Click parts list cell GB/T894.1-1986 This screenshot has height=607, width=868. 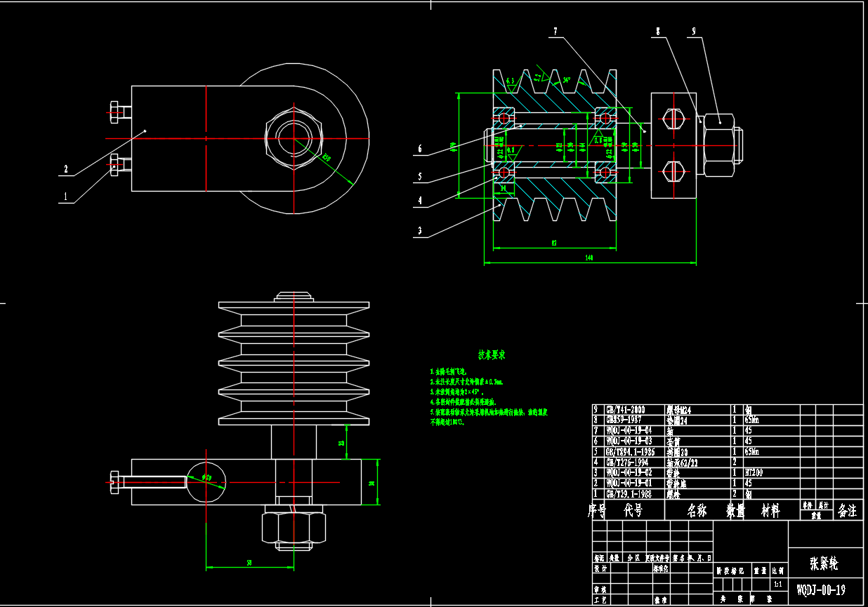(x=629, y=452)
